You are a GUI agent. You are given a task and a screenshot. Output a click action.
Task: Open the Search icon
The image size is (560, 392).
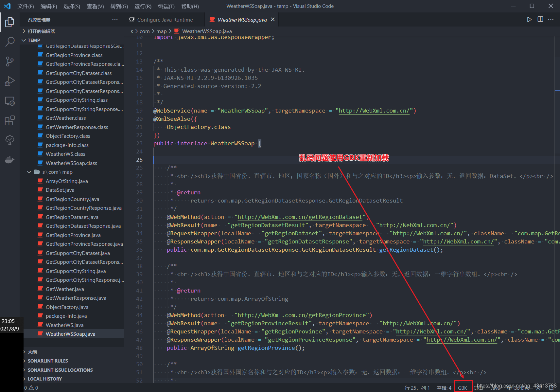[x=9, y=42]
